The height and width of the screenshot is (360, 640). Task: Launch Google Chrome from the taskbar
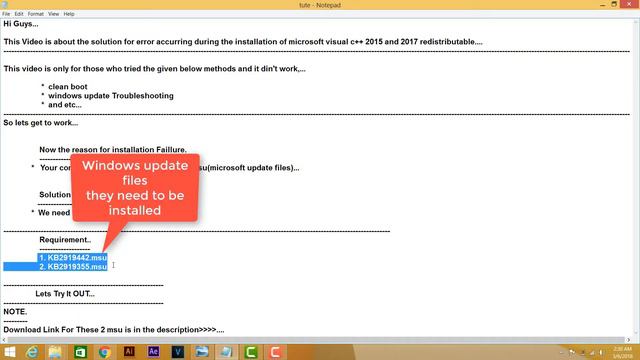(104, 352)
